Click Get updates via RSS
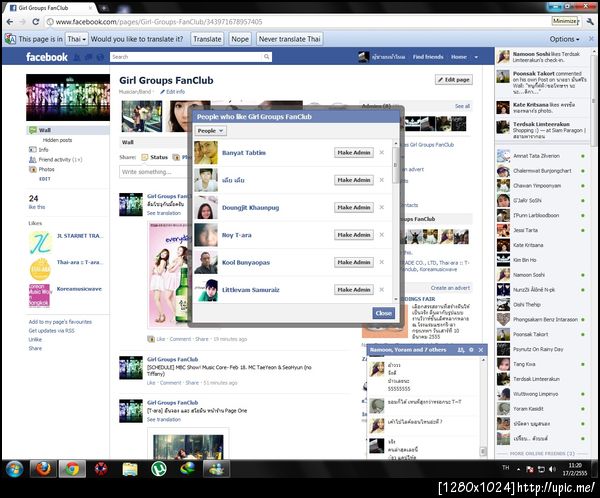 point(52,331)
